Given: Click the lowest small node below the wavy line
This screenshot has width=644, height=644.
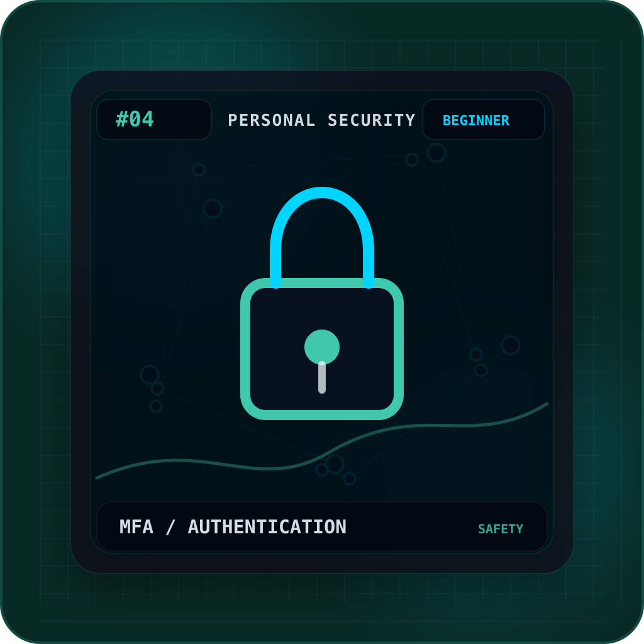Looking at the screenshot, I should (350, 479).
